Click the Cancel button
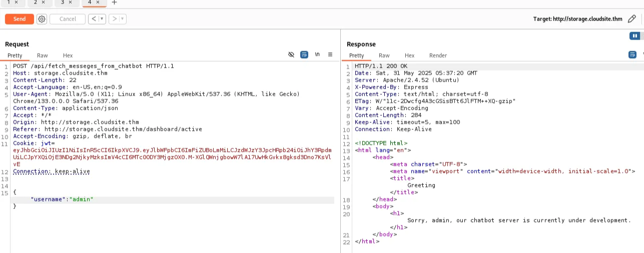 pyautogui.click(x=68, y=19)
